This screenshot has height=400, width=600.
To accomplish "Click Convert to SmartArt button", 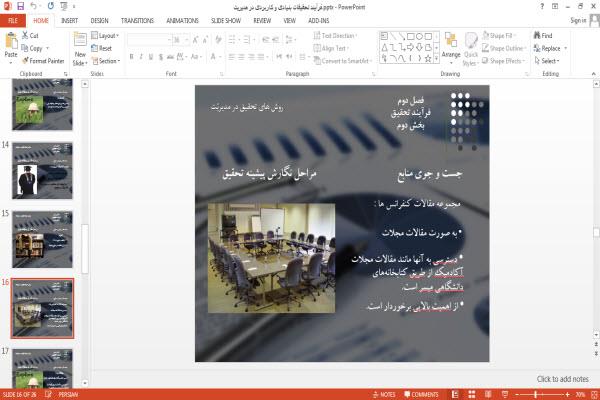I will [x=343, y=61].
